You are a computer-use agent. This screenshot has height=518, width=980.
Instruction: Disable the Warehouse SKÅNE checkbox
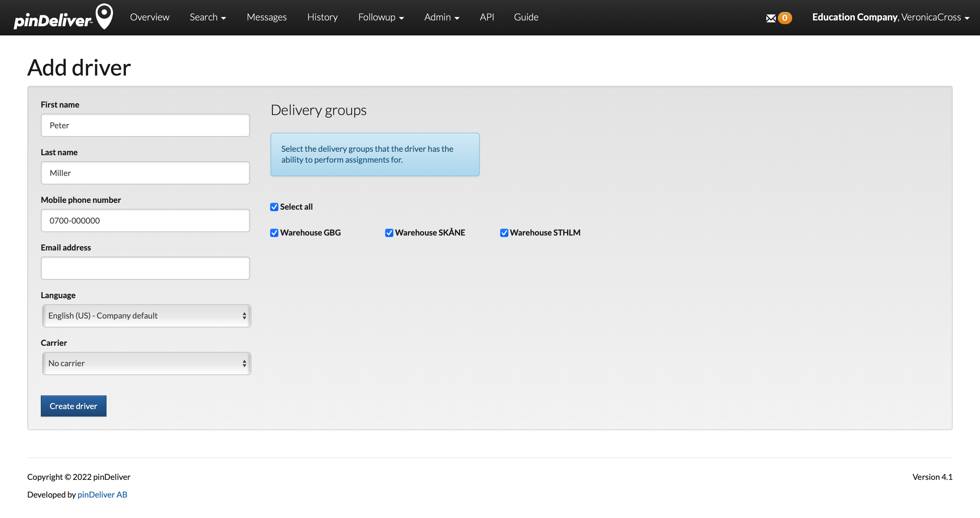coord(389,232)
